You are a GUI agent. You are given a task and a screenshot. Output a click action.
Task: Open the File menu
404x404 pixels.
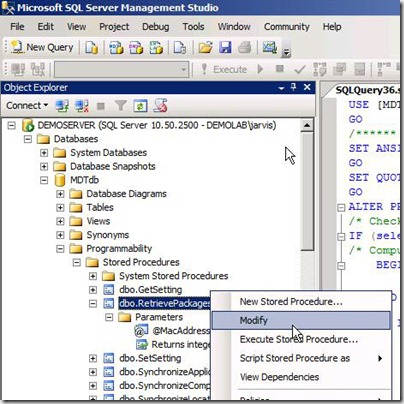pyautogui.click(x=17, y=27)
